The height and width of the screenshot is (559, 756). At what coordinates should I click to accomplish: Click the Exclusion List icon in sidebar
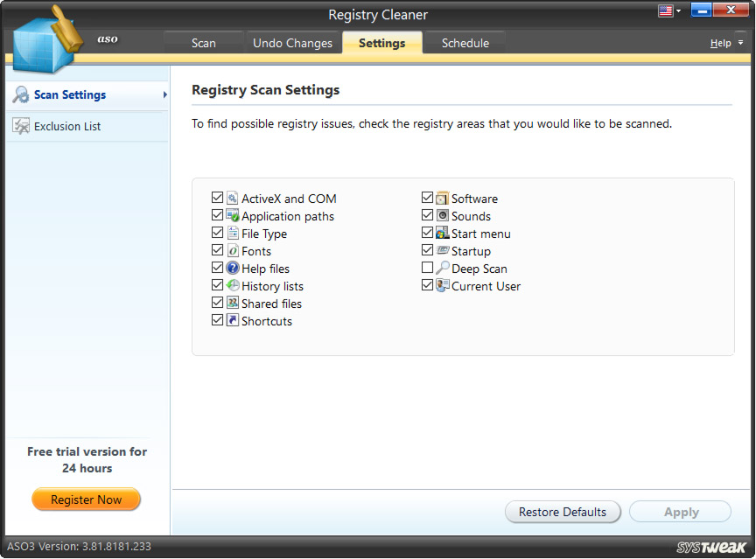click(21, 125)
